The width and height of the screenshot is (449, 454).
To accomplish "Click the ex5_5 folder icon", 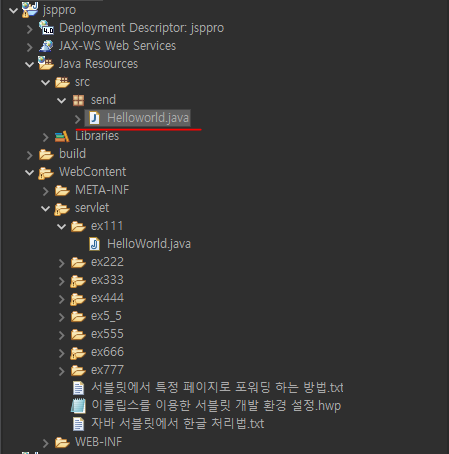I will [78, 316].
